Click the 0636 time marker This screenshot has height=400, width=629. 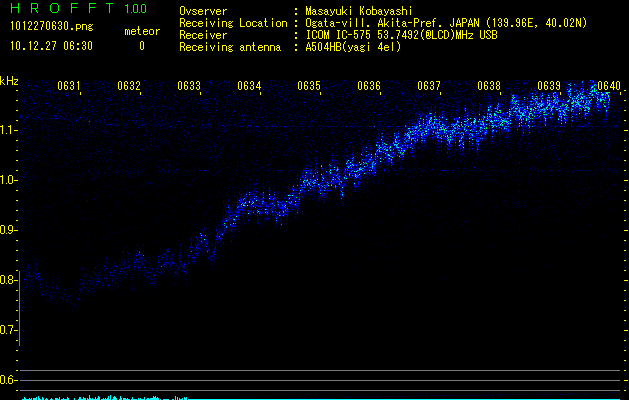point(369,86)
